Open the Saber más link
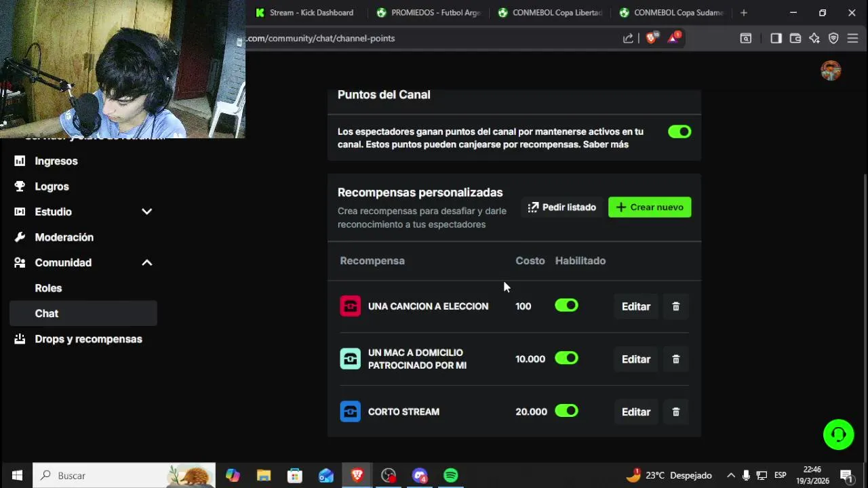The image size is (868, 488). click(x=606, y=144)
